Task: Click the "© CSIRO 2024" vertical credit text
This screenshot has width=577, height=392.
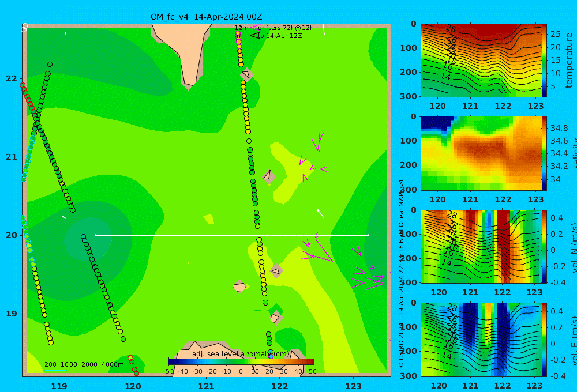Action: [401, 346]
